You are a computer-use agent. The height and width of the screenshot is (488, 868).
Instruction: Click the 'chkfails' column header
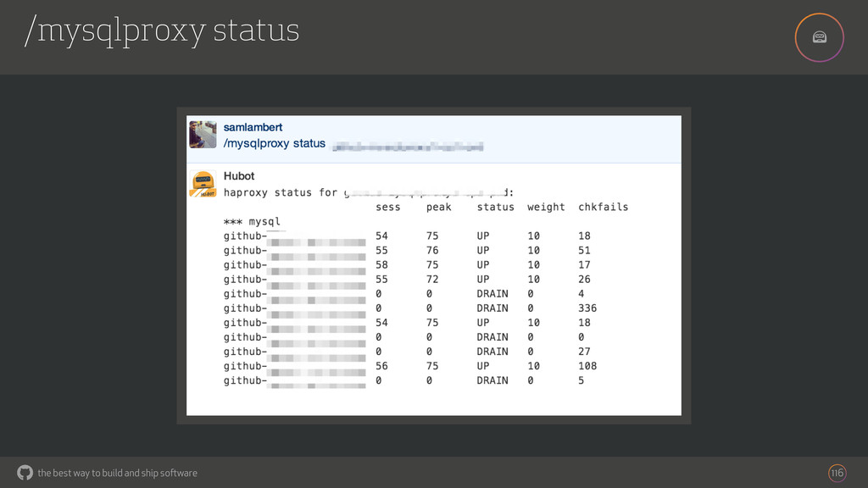click(x=604, y=207)
